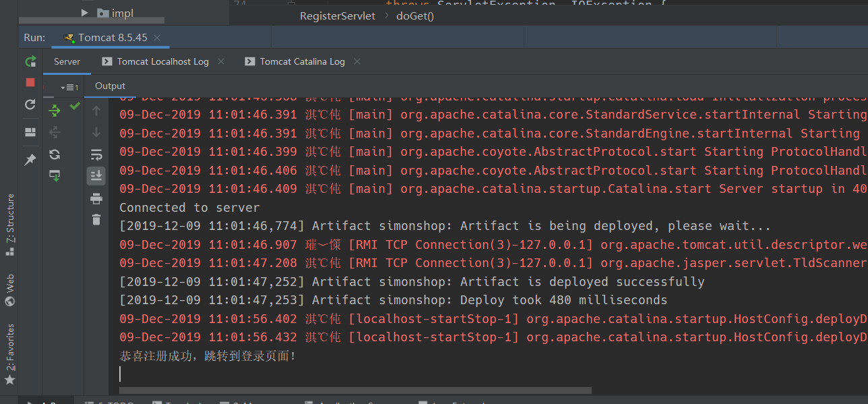Stop the running server with the red square
The width and height of the screenshot is (868, 404).
pos(30,82)
